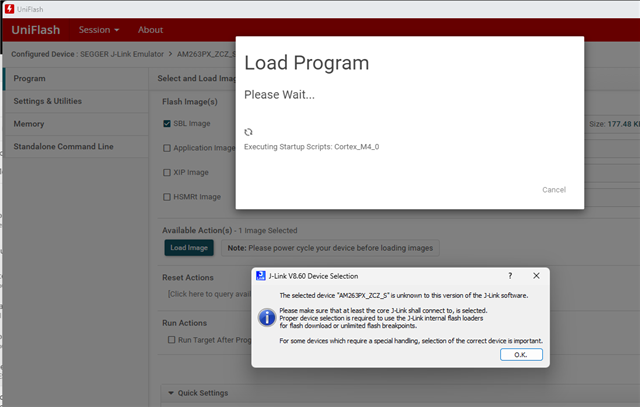Open Standalone Command Line tab
This screenshot has height=407, width=640.
76,147
